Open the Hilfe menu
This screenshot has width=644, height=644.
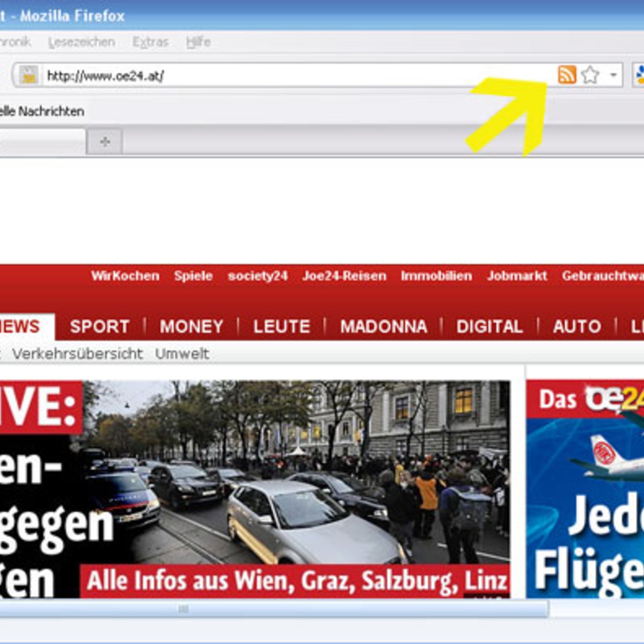click(198, 42)
